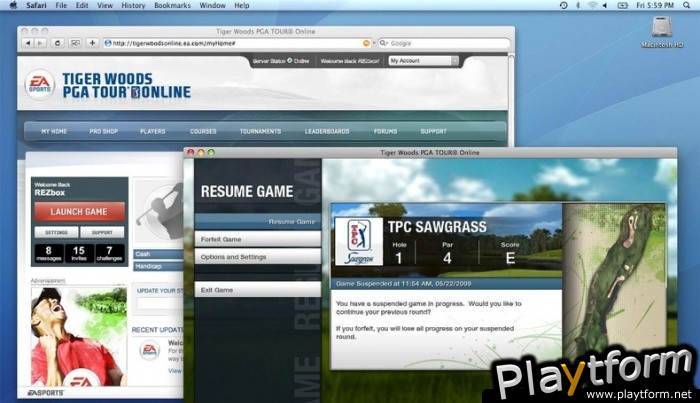Select Resume Game in the game menu
Viewport: 700px width, 403px height.
coord(258,221)
